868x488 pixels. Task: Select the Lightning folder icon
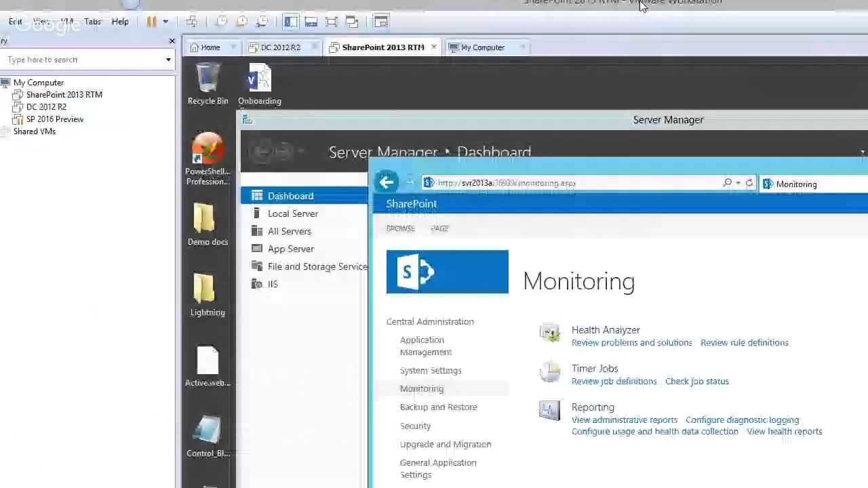pos(208,296)
